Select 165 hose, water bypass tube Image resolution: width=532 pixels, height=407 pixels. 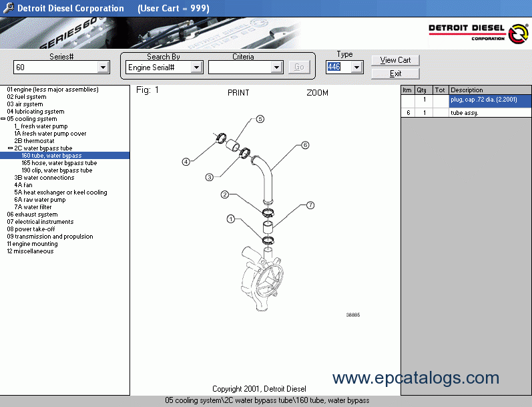click(59, 163)
